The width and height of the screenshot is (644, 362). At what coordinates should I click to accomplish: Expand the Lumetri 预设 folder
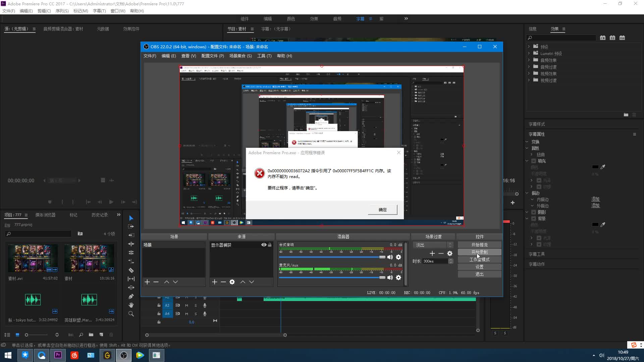coord(529,53)
